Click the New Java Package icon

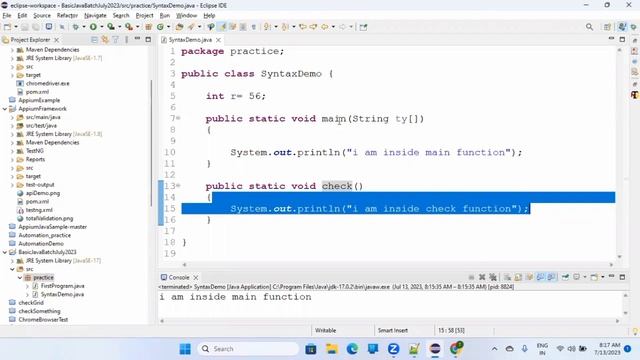click(149, 27)
